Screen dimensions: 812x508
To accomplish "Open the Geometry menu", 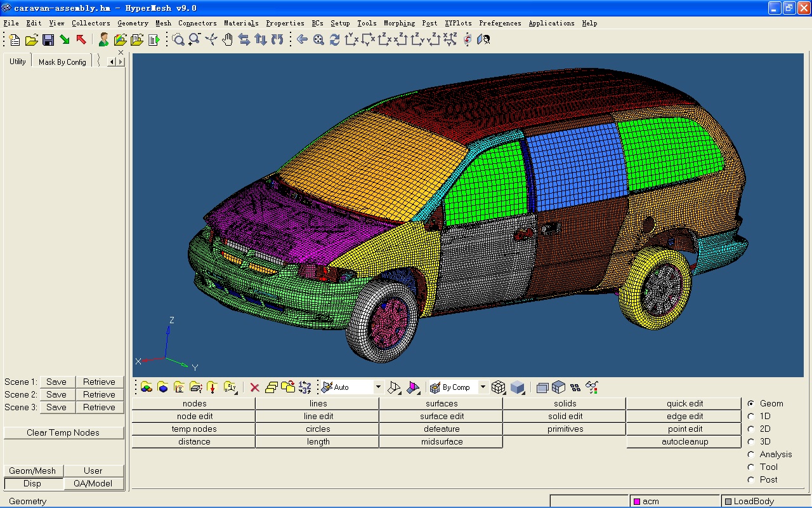I will tap(133, 23).
